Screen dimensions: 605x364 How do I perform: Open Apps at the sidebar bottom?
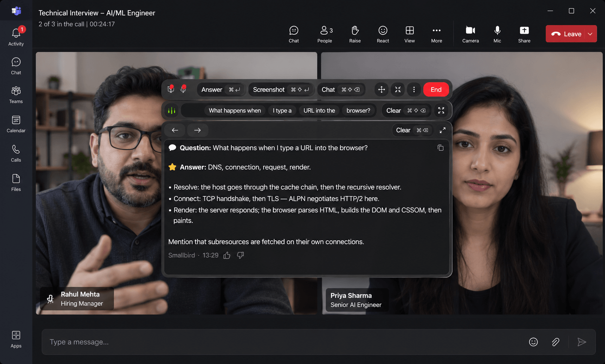pos(16,339)
